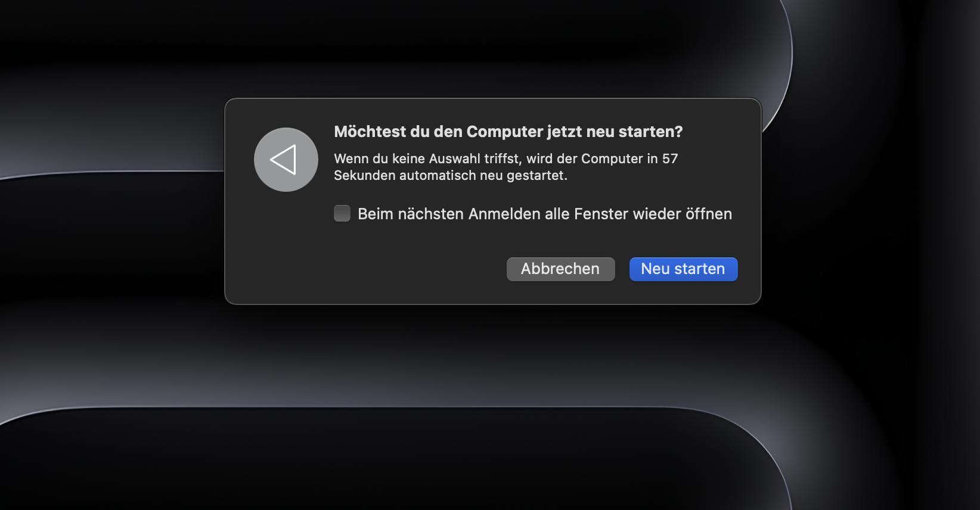980x510 pixels.
Task: Cancel the automatic restart countdown
Action: coord(560,269)
